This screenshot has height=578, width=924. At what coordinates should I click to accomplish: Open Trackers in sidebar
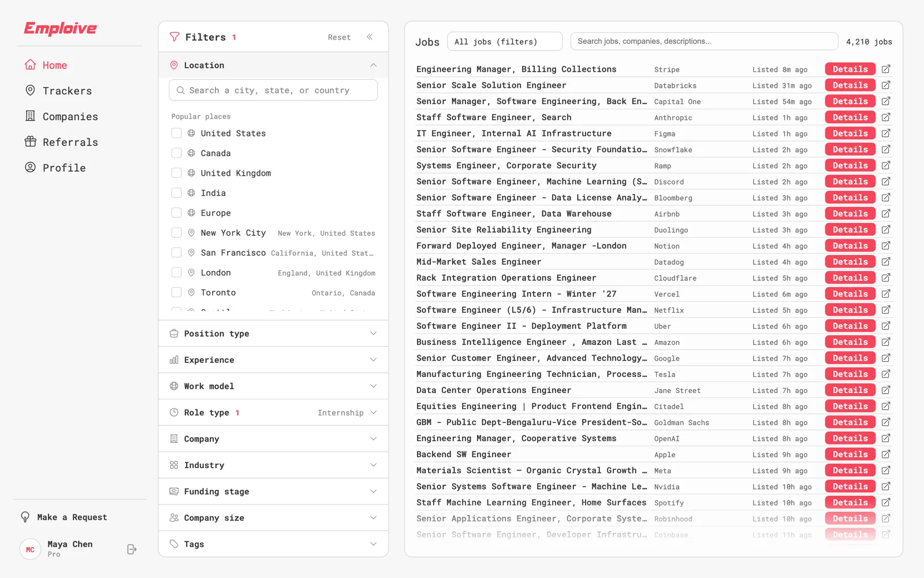(x=58, y=91)
